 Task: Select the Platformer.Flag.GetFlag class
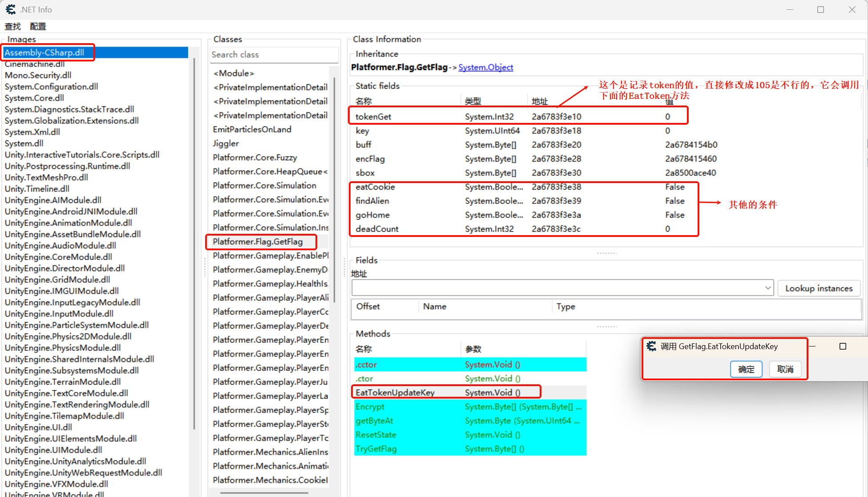(x=258, y=242)
